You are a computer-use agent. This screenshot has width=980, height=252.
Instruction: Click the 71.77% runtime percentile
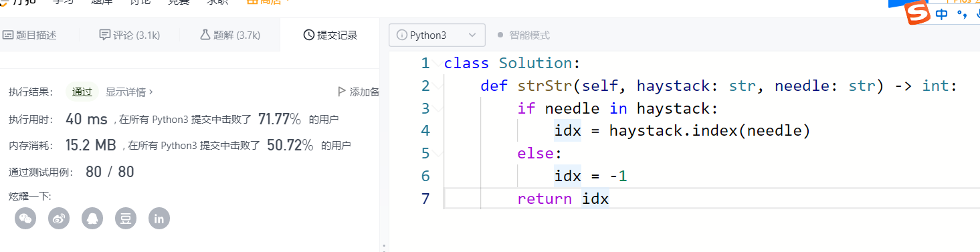[279, 119]
